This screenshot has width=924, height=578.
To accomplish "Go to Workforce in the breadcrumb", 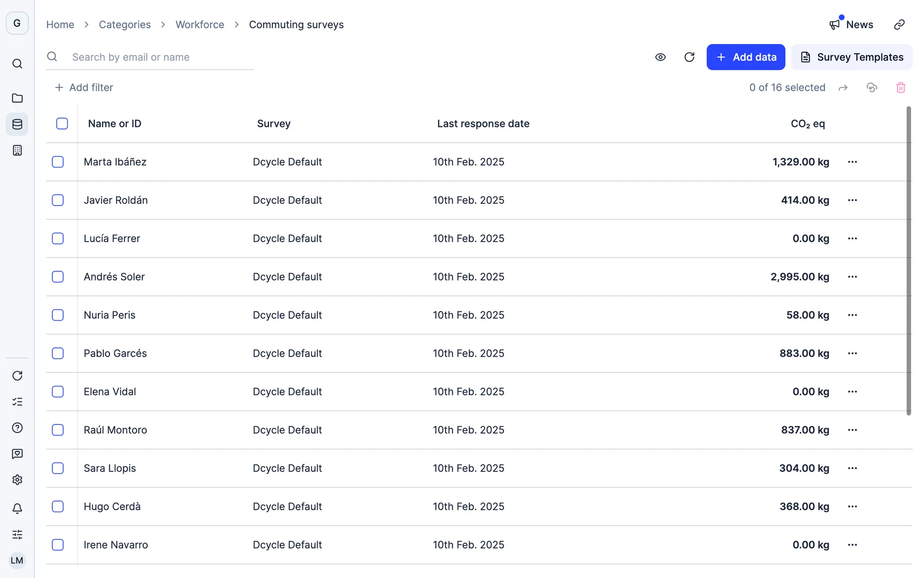I will [200, 25].
